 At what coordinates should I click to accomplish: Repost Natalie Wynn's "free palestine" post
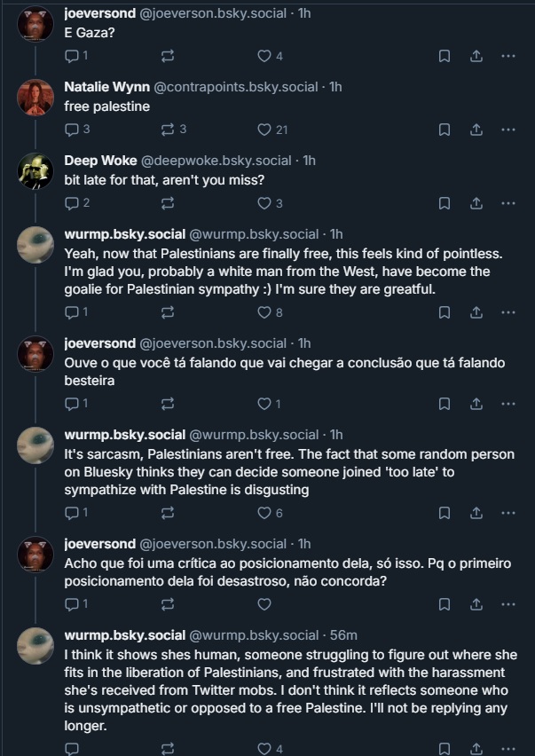tap(168, 129)
